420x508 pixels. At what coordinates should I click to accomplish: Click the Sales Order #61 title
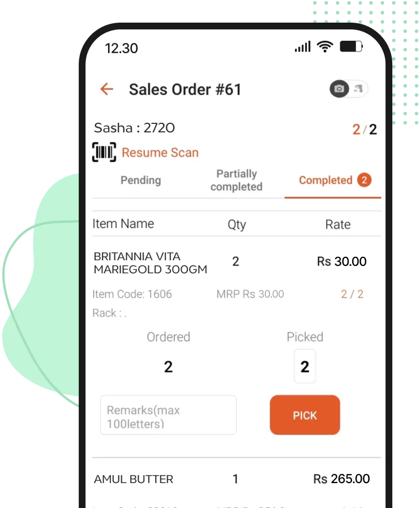[185, 89]
